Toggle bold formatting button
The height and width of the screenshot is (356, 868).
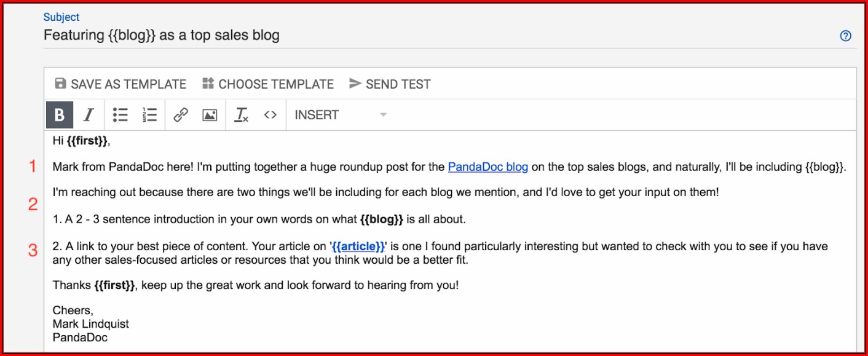[60, 115]
